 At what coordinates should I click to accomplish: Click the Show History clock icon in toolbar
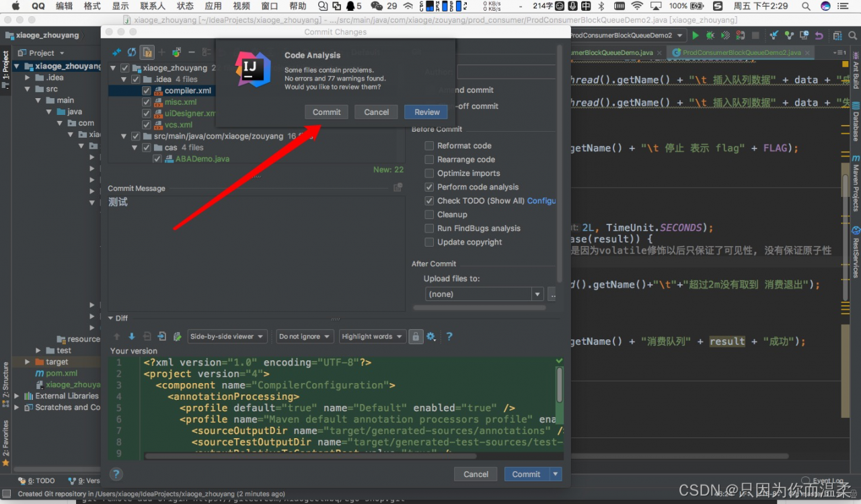click(x=804, y=35)
